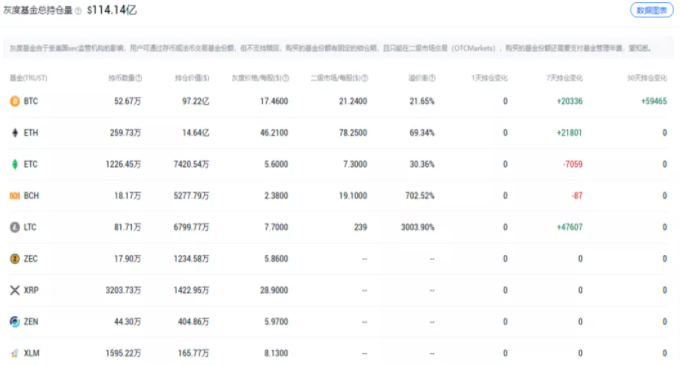Click the green ETC coin icon

click(15, 164)
